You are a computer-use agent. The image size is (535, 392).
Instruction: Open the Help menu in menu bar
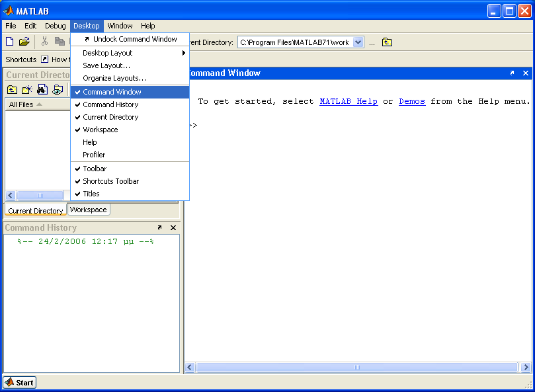click(x=147, y=26)
